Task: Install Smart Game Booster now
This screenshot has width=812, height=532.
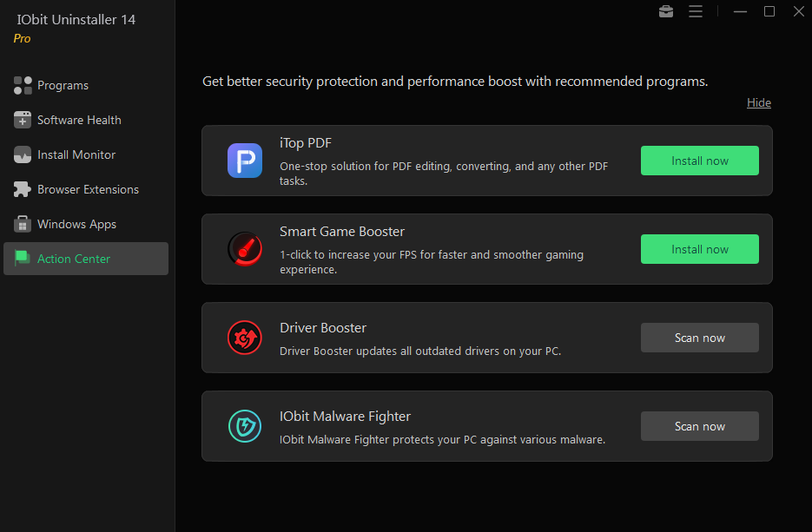Action: pyautogui.click(x=700, y=249)
